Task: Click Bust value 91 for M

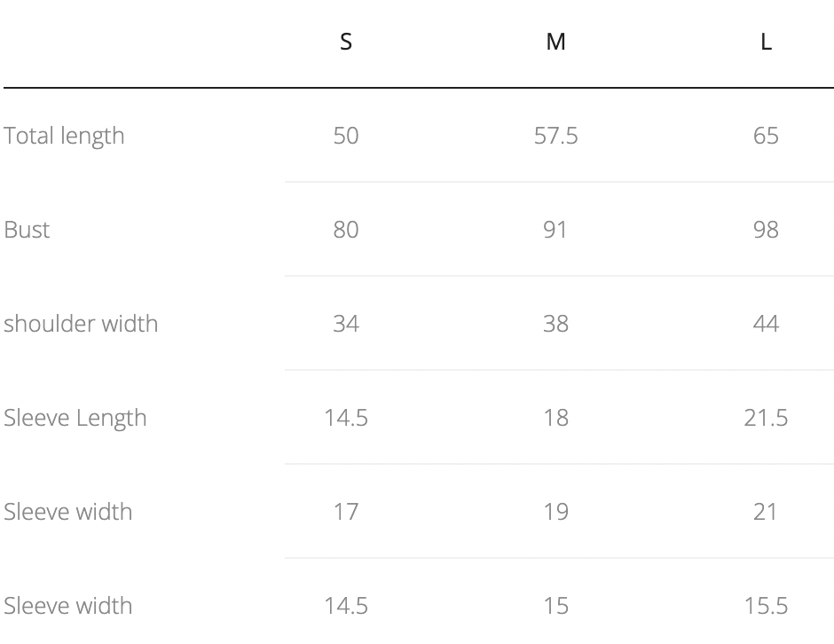Action: 555,230
